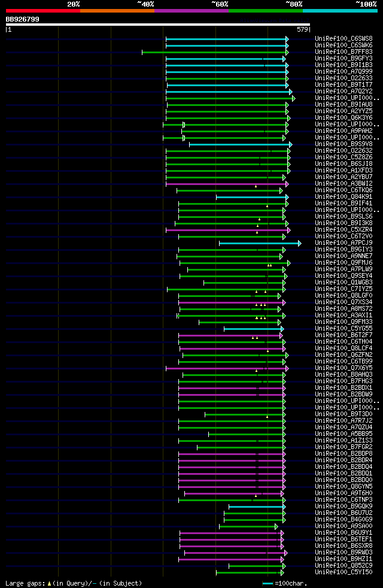Select the UniRef100_A9SA00 label

(x=344, y=526)
